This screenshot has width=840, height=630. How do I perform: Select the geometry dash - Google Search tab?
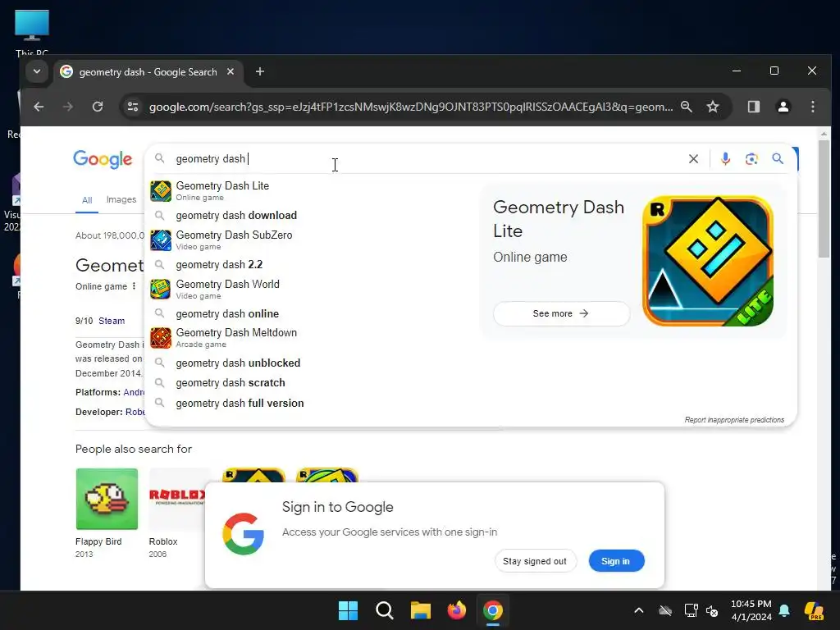[148, 72]
